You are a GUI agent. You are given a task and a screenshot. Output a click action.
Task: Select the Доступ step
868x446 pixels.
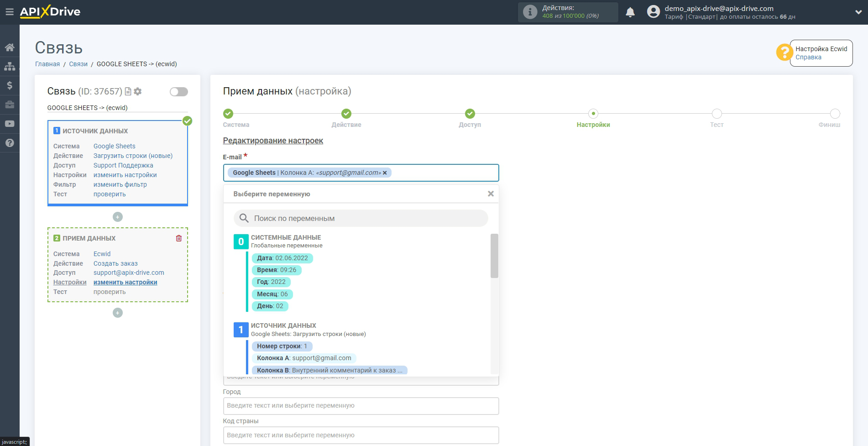coord(470,114)
